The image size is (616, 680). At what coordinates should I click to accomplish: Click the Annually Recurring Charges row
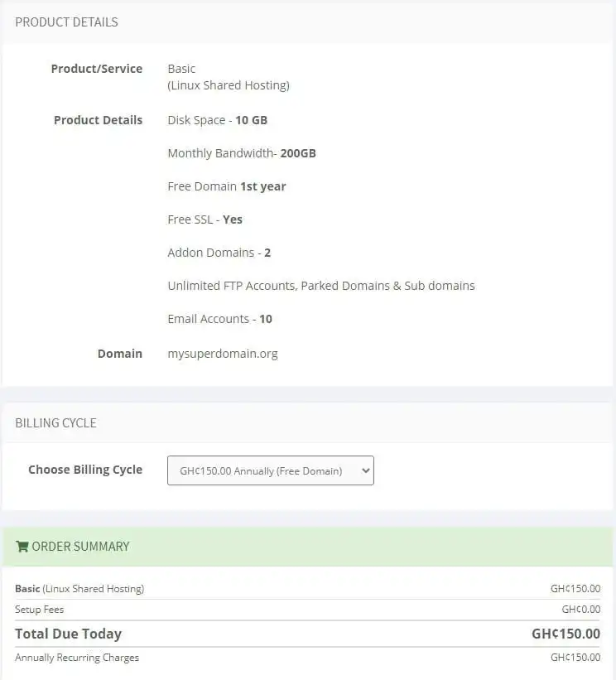tap(76, 658)
